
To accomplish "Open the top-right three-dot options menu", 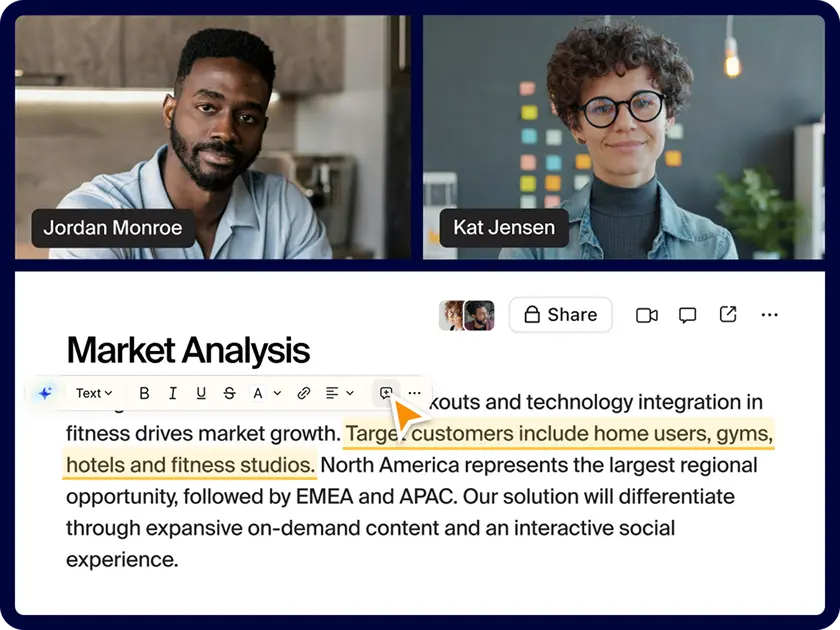I will tap(769, 315).
